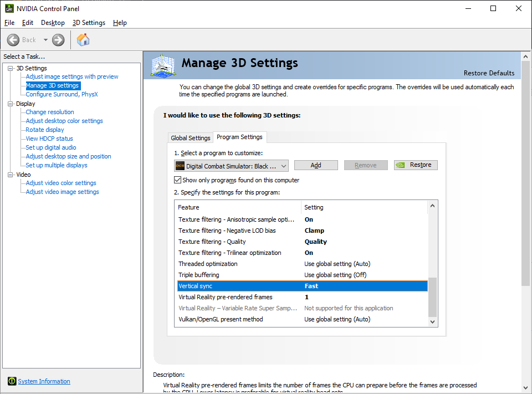The height and width of the screenshot is (394, 532).
Task: Open 'Adjust video image settings' task
Action: click(x=63, y=192)
